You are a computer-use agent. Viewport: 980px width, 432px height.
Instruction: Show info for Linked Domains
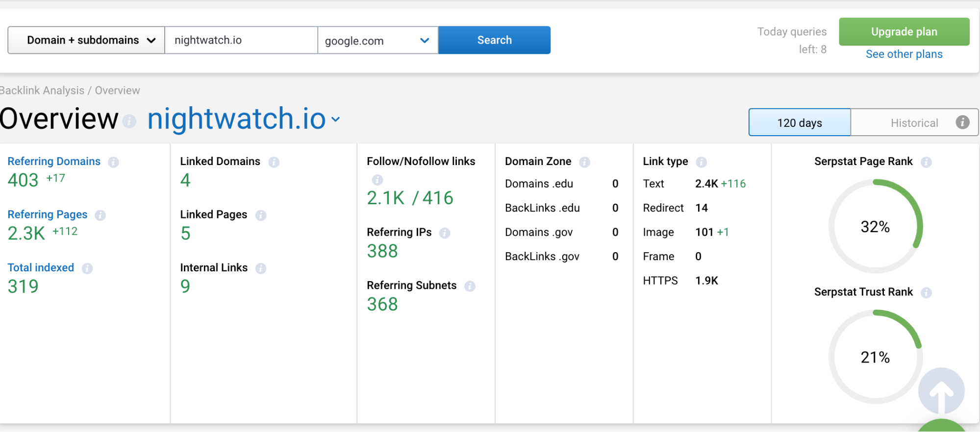click(274, 162)
